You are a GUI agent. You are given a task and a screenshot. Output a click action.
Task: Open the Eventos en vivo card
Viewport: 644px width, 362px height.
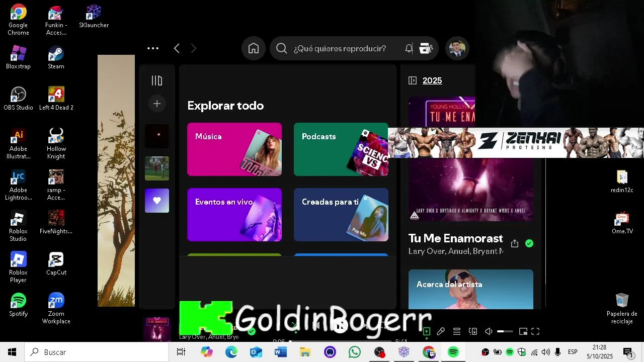pos(234,215)
